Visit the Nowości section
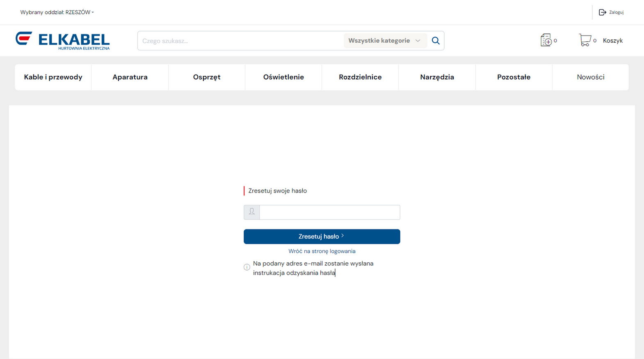 tap(590, 77)
